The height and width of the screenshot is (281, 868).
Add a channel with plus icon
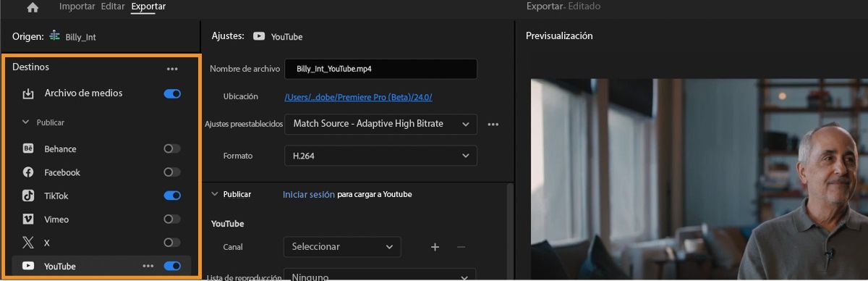point(435,246)
